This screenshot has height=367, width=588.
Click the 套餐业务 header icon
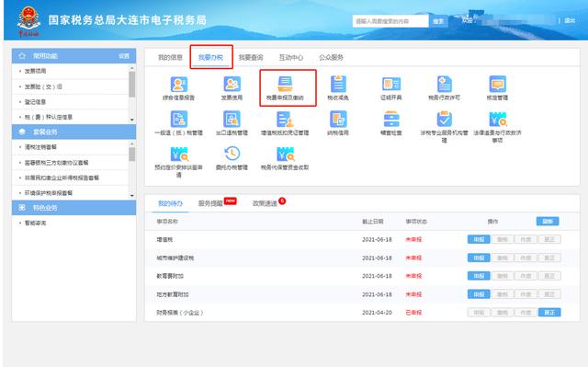pyautogui.click(x=22, y=132)
